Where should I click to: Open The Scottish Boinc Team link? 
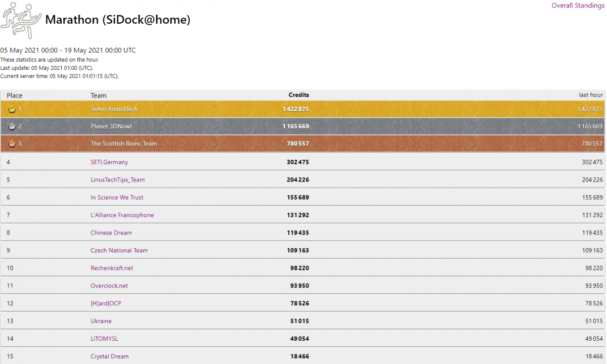tap(124, 144)
